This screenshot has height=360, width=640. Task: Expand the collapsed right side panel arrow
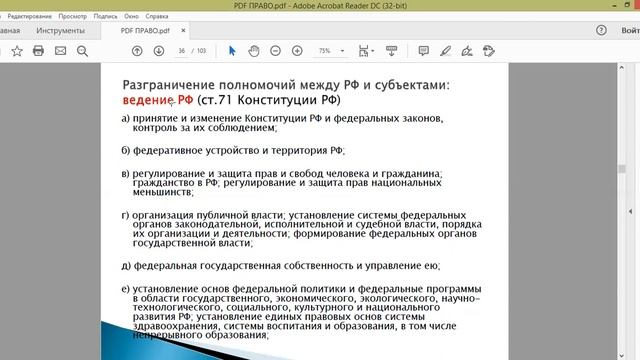[x=631, y=211]
